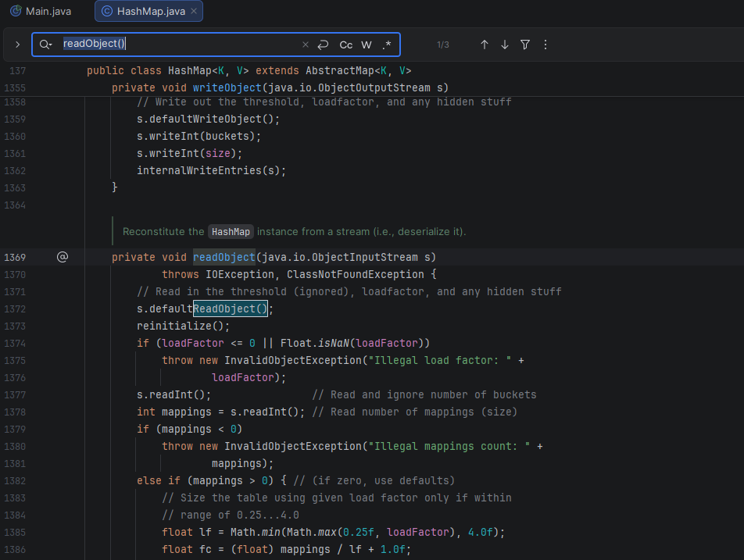Switch to the Main.java tab
744x560 pixels.
[x=41, y=11]
